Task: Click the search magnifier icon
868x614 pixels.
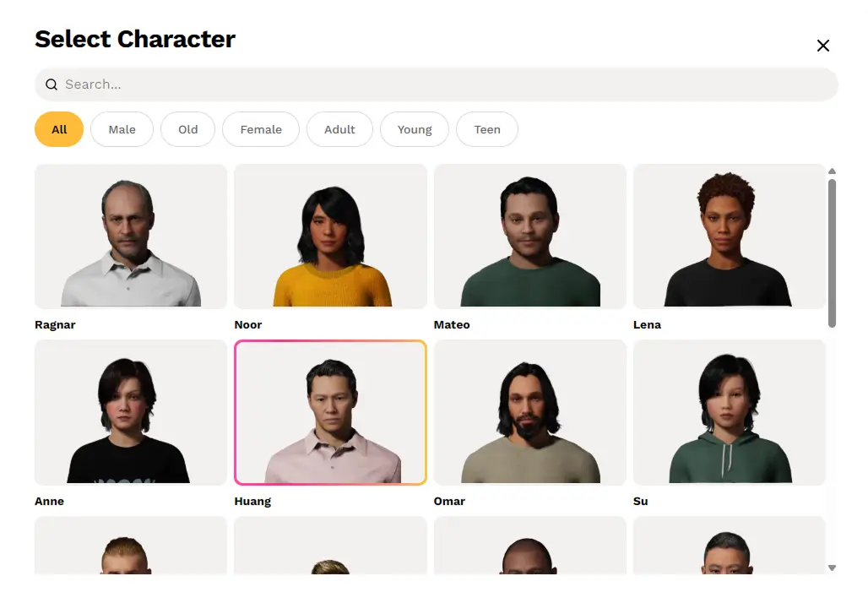Action: pos(52,84)
